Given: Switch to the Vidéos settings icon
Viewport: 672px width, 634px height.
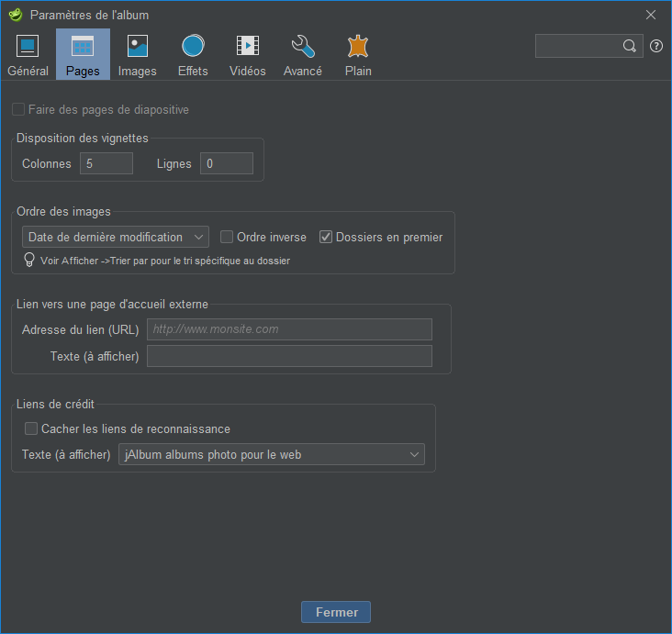Looking at the screenshot, I should click(247, 46).
